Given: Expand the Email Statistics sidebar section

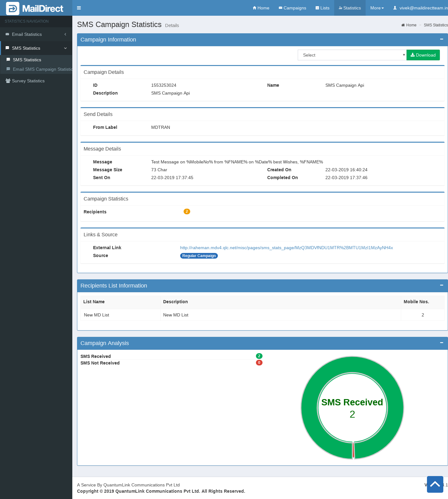Looking at the screenshot, I should pyautogui.click(x=36, y=34).
